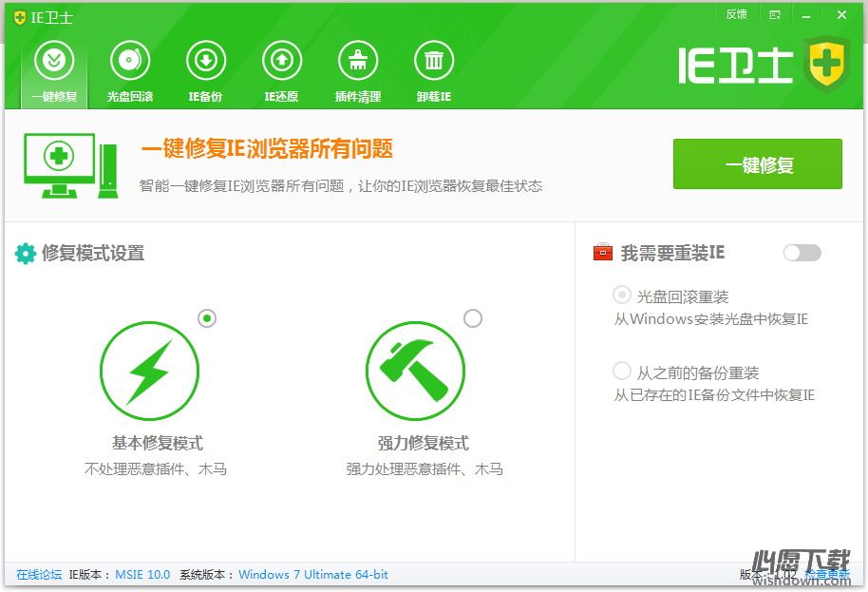Select the 光盘回滚 disc icon
Image resolution: width=868 pixels, height=592 pixels.
pos(130,61)
